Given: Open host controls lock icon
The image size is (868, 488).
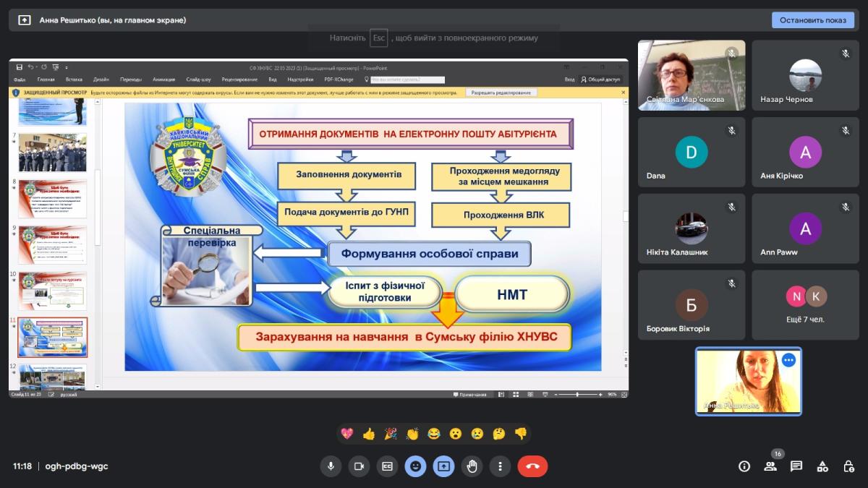Looking at the screenshot, I should click(x=848, y=466).
